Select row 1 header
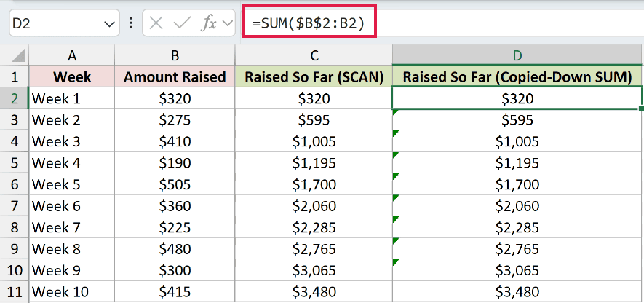Screen dimensions: 644x303 (15, 77)
